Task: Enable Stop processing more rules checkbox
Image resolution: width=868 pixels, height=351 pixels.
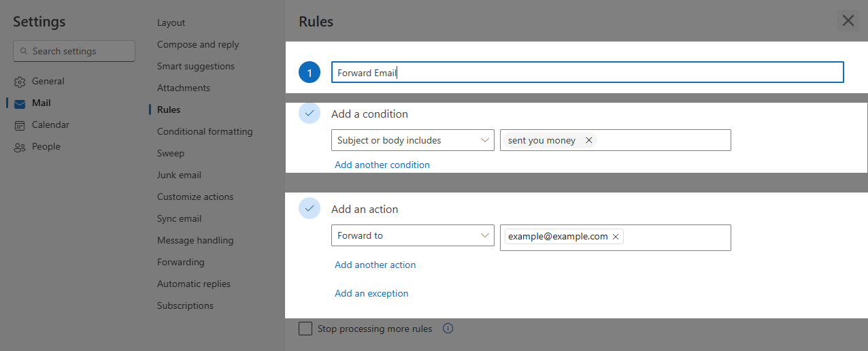Action: [305, 329]
